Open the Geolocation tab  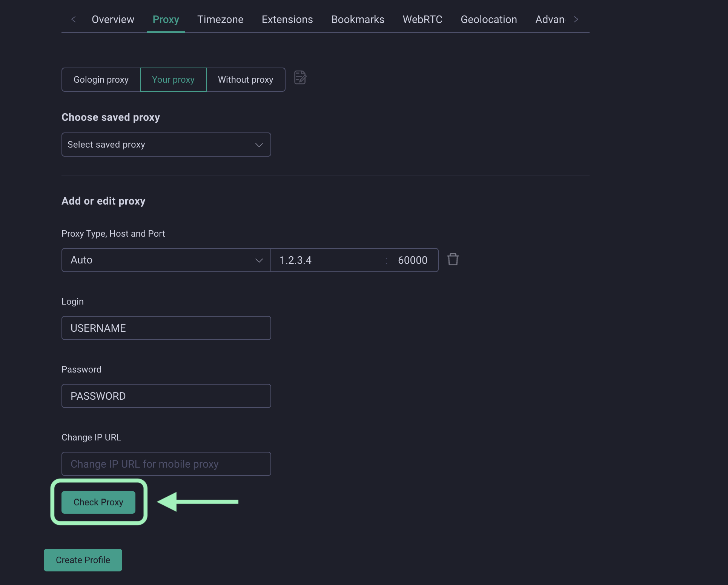[x=488, y=19]
